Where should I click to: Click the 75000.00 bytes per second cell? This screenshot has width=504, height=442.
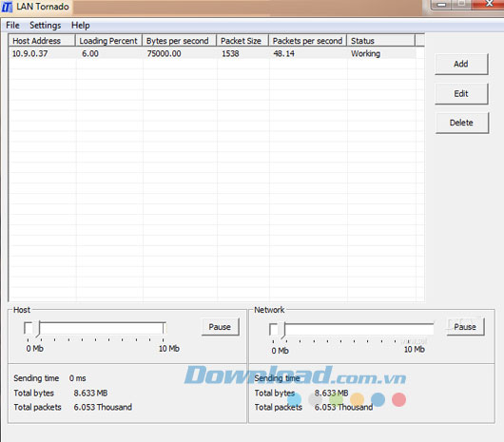point(164,53)
